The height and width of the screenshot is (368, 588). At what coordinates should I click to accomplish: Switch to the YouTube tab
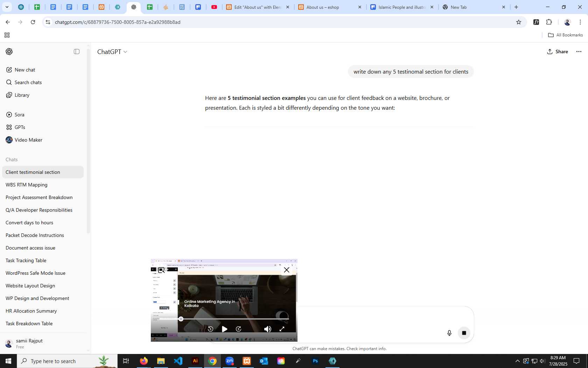214,7
